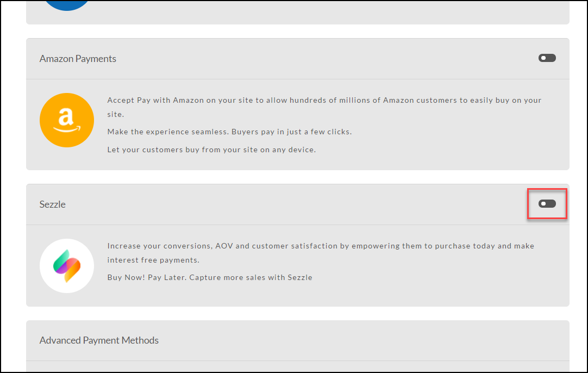Click the white Amazon smile arrow in the logo
588x373 pixels.
(x=67, y=129)
